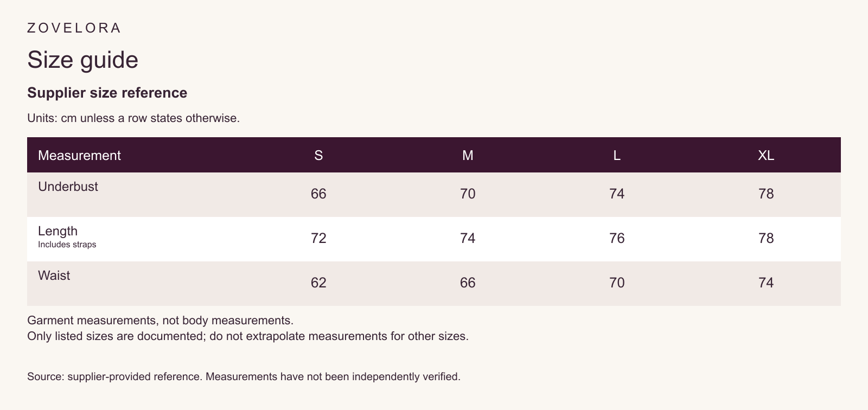Click the Includes straps note

(x=67, y=245)
